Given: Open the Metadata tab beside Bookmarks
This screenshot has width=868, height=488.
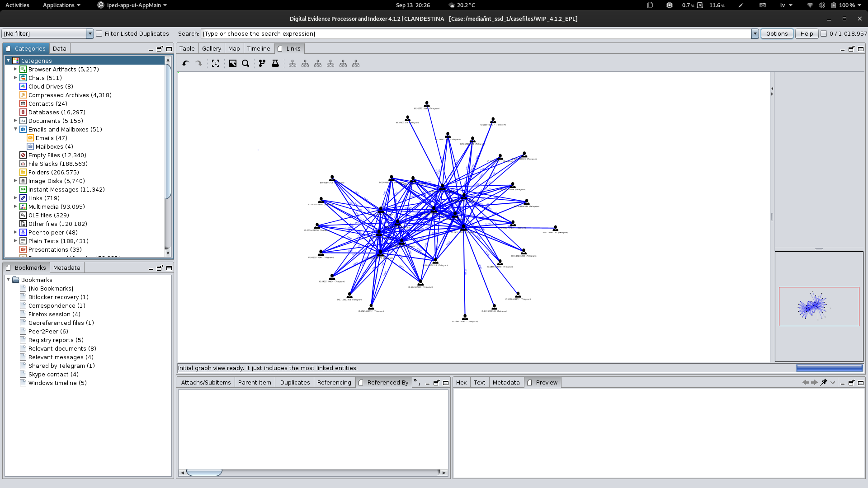Looking at the screenshot, I should pos(66,268).
